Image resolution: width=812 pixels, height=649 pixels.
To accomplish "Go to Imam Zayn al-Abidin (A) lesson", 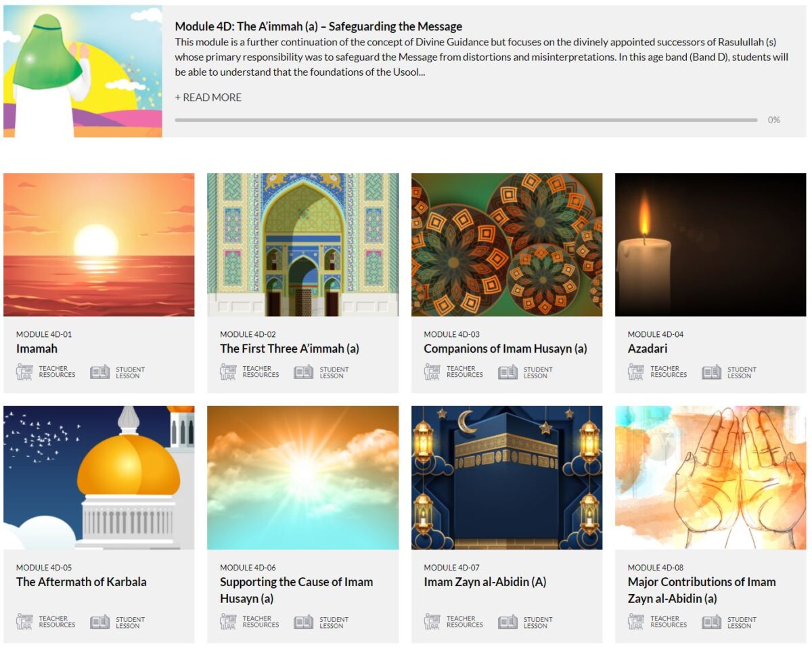I will [485, 582].
